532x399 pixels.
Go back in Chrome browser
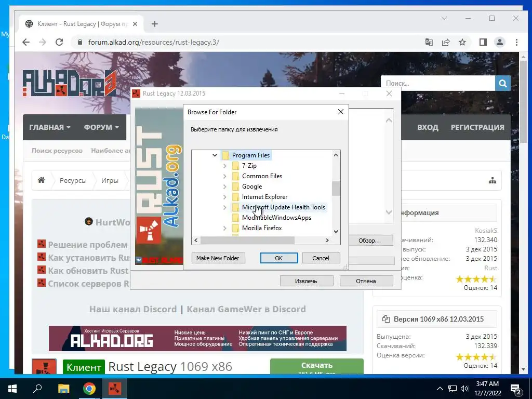tap(26, 42)
